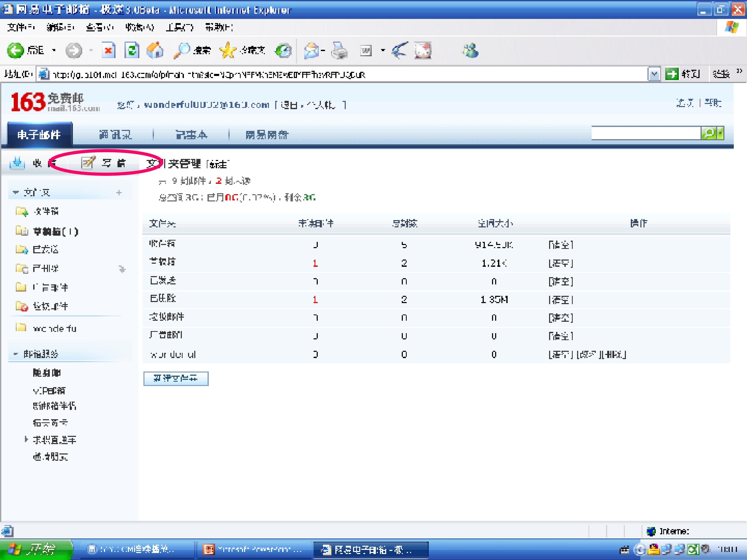Image resolution: width=747 pixels, height=560 pixels.
Task: Click the Edit with Word icon
Action: 366,51
